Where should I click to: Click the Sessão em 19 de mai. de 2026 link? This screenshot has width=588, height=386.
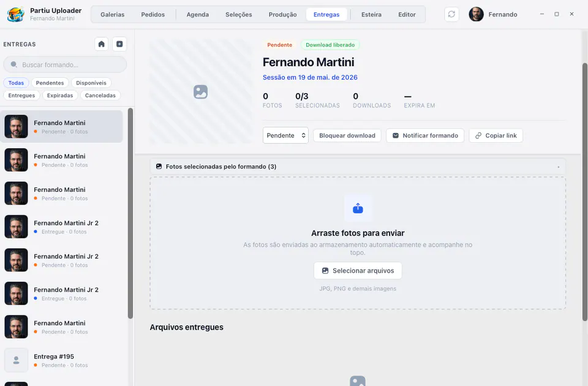[x=310, y=77]
